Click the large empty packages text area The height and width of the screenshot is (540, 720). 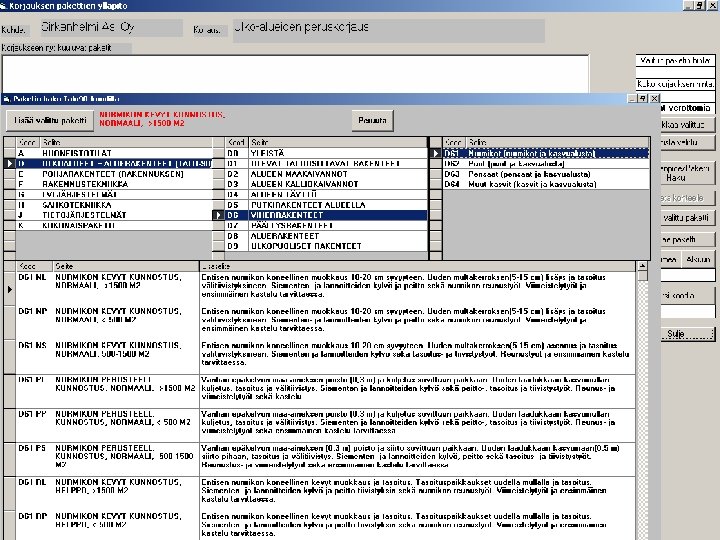295,74
